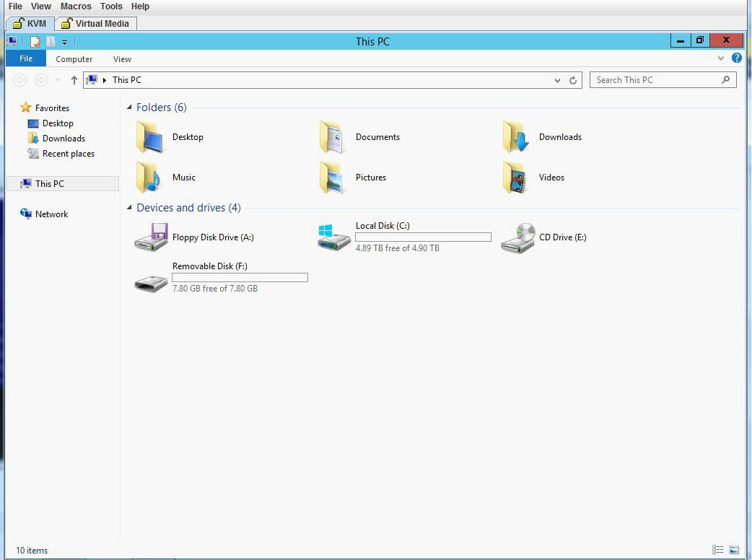Close the This PC window
The image size is (752, 560).
[726, 40]
